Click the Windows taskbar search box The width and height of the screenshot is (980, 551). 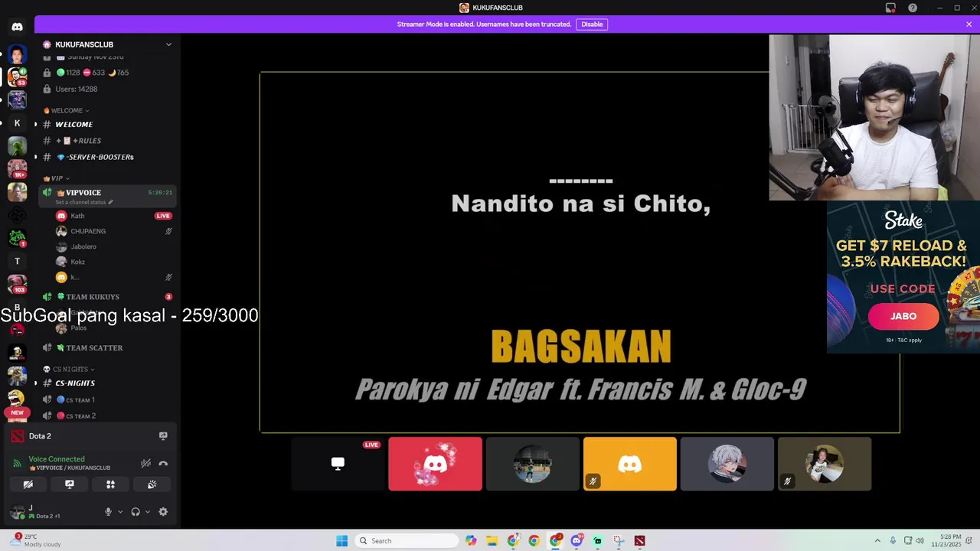pyautogui.click(x=406, y=541)
